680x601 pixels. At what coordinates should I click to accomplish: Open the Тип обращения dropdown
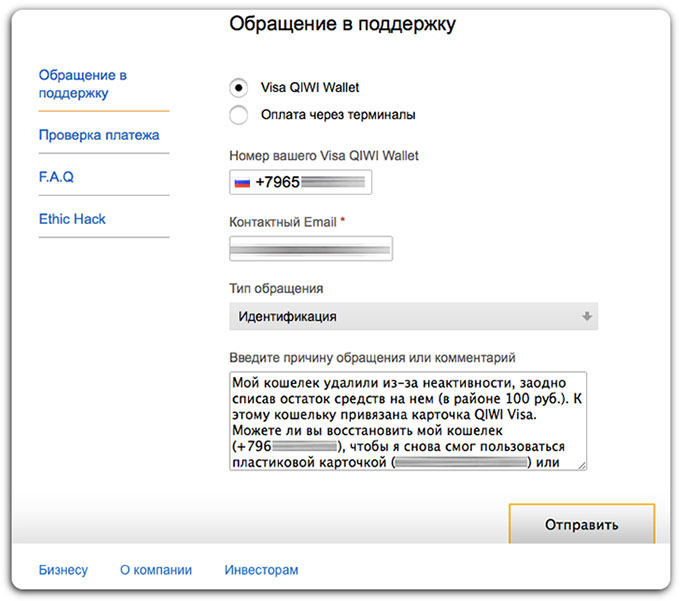(x=413, y=317)
